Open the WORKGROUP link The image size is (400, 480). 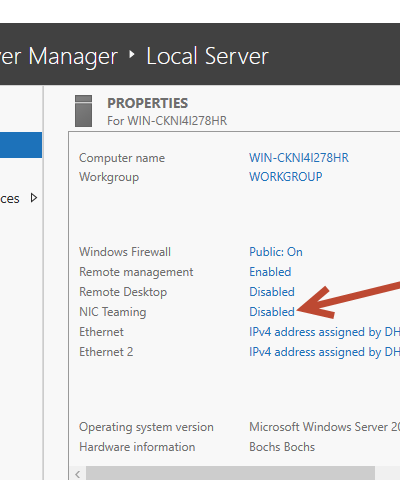point(286,177)
